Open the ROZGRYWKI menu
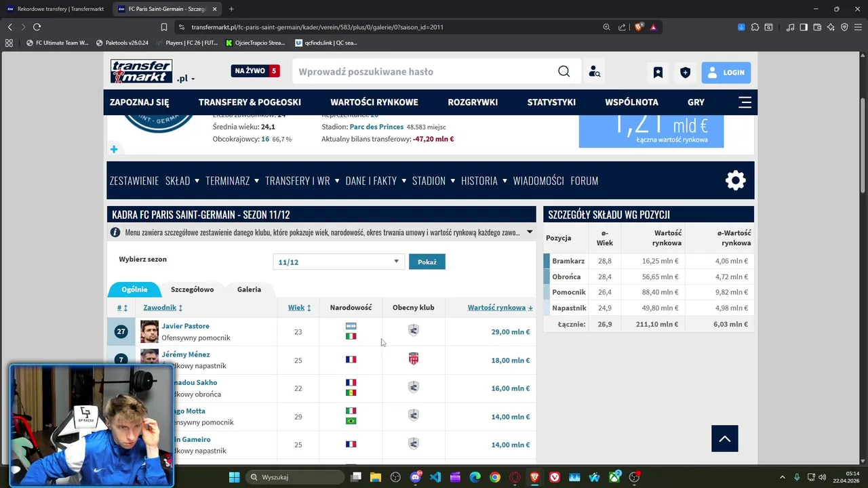Image resolution: width=868 pixels, height=488 pixels. pyautogui.click(x=473, y=102)
